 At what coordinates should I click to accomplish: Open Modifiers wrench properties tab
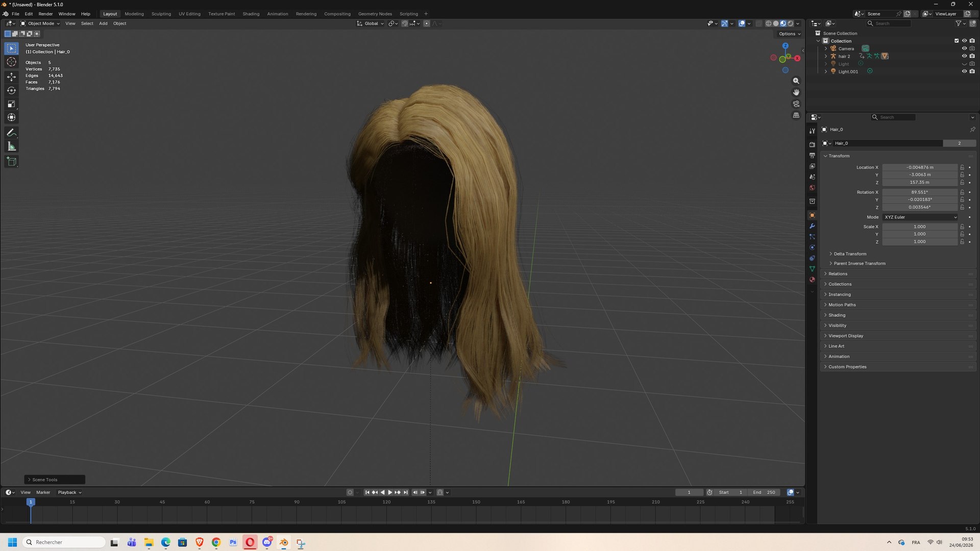click(x=812, y=226)
